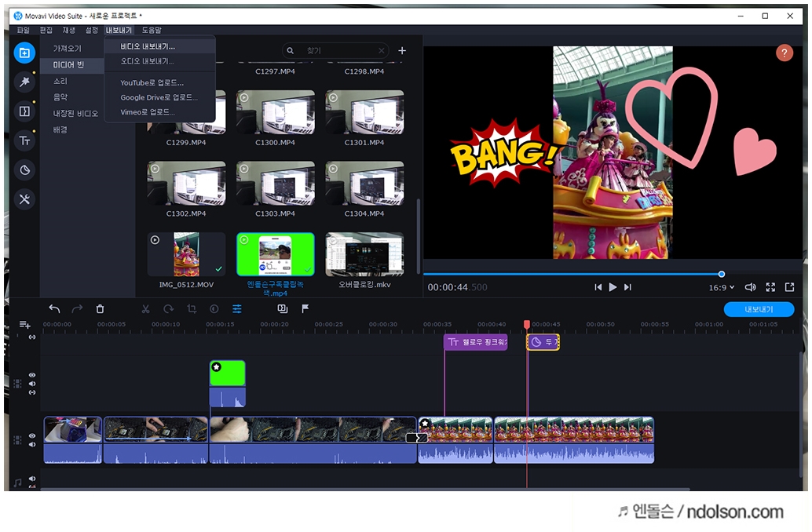The width and height of the screenshot is (812, 532).
Task: Choose 비디오 내보내기 menu entry
Action: point(159,46)
